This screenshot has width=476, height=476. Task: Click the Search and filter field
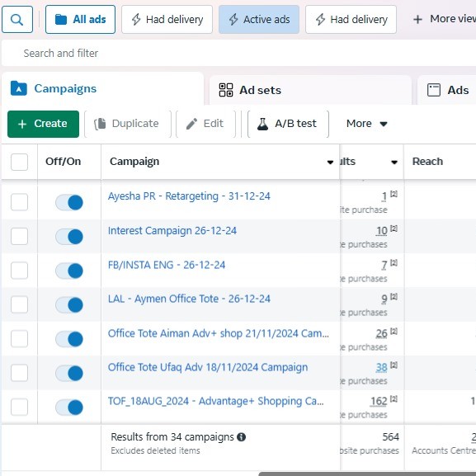tap(238, 54)
